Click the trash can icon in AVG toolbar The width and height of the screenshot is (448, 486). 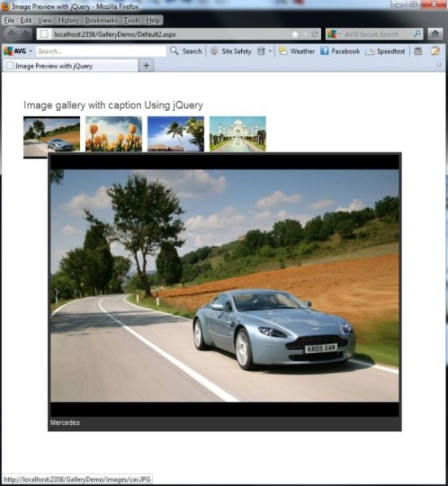[261, 51]
